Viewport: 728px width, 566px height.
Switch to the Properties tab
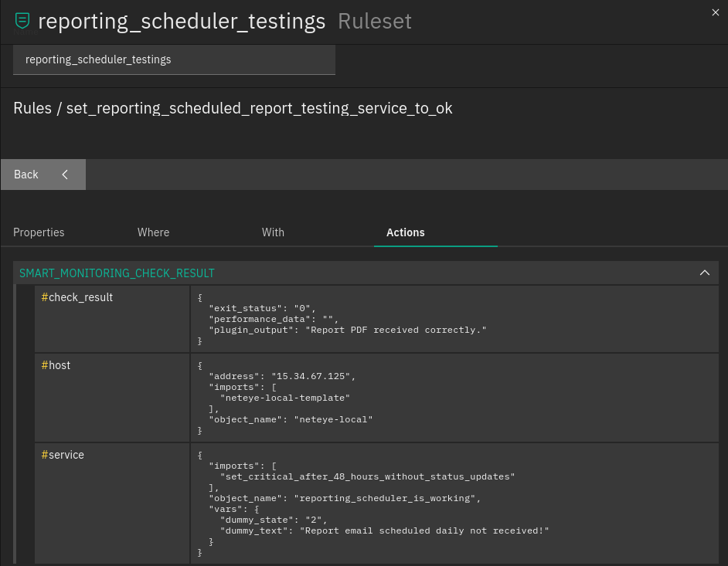point(39,232)
